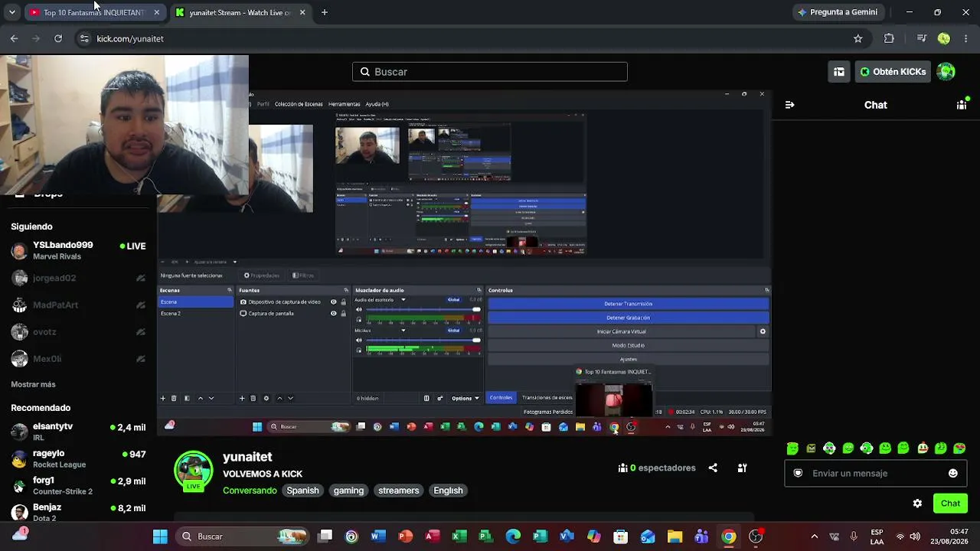Click the yunaitet channel avatar
This screenshot has width=980, height=551.
coord(193,470)
